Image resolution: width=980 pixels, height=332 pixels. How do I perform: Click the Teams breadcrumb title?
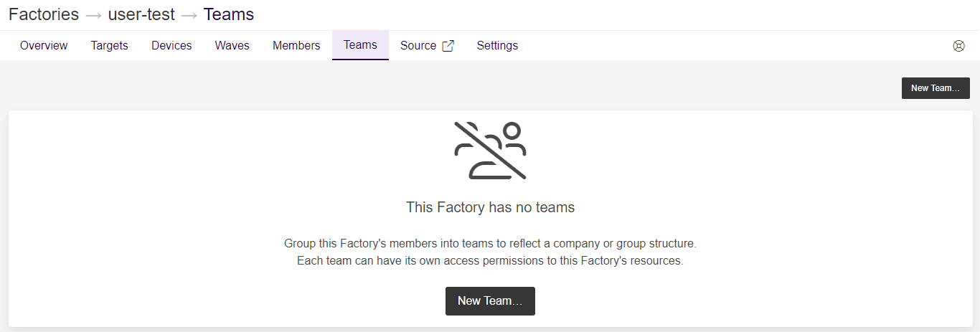tap(228, 14)
